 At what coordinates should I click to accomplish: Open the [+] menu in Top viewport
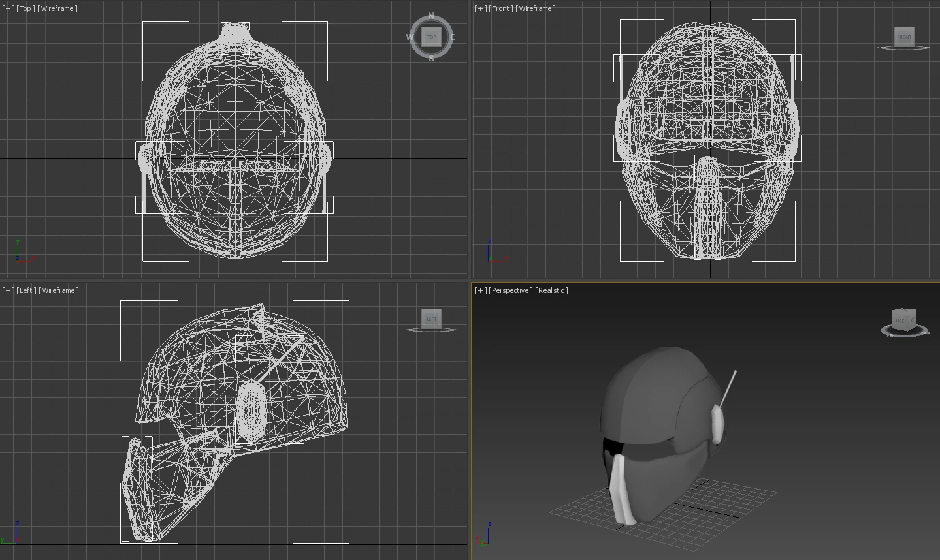click(8, 8)
